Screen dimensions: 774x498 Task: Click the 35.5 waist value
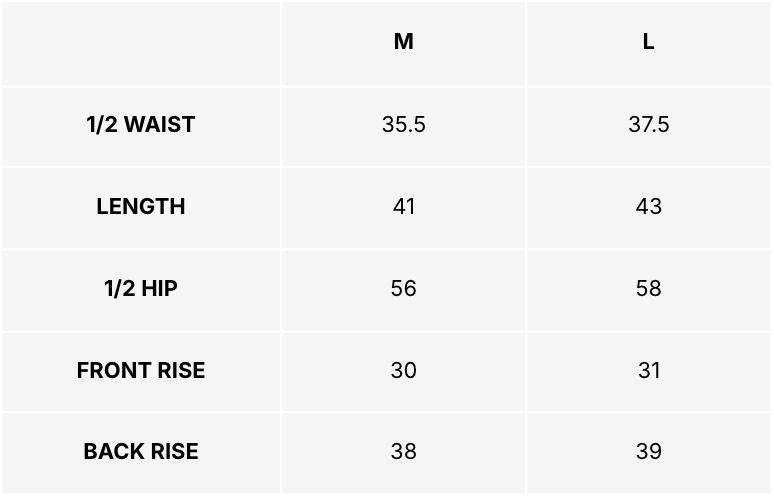coord(403,125)
